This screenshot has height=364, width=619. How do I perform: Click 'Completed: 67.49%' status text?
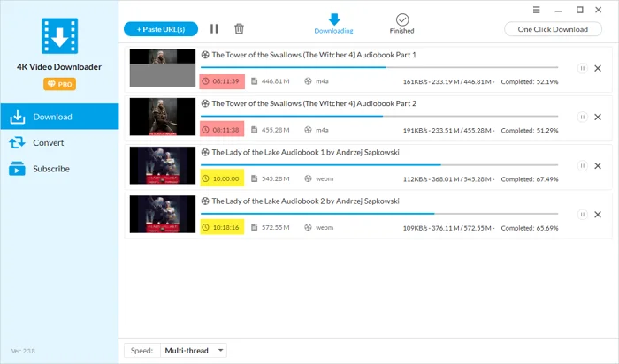coord(530,179)
